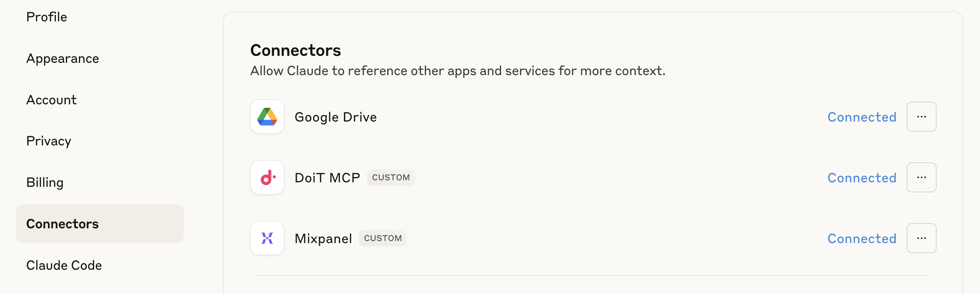Click Google Drive's Connected status link
The image size is (980, 294).
(x=862, y=117)
